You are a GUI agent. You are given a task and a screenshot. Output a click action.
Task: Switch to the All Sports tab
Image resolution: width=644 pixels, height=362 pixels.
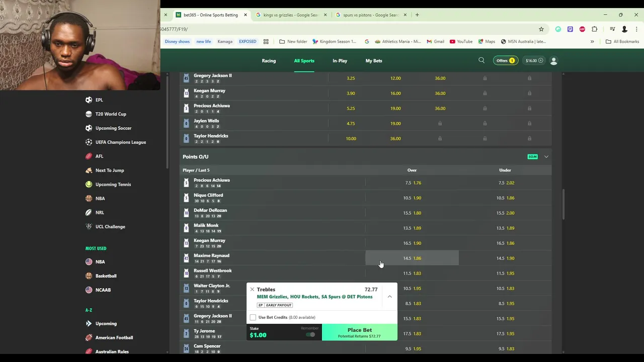click(x=304, y=61)
